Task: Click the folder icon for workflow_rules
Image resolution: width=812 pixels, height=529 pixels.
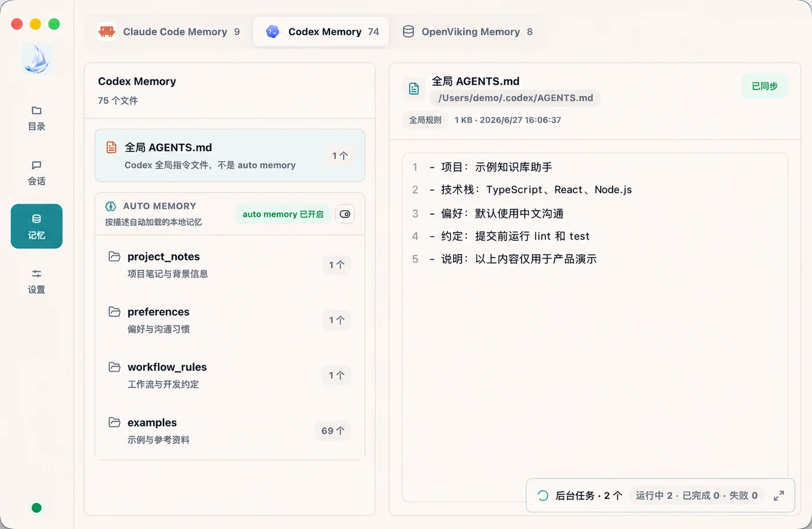Action: (115, 367)
